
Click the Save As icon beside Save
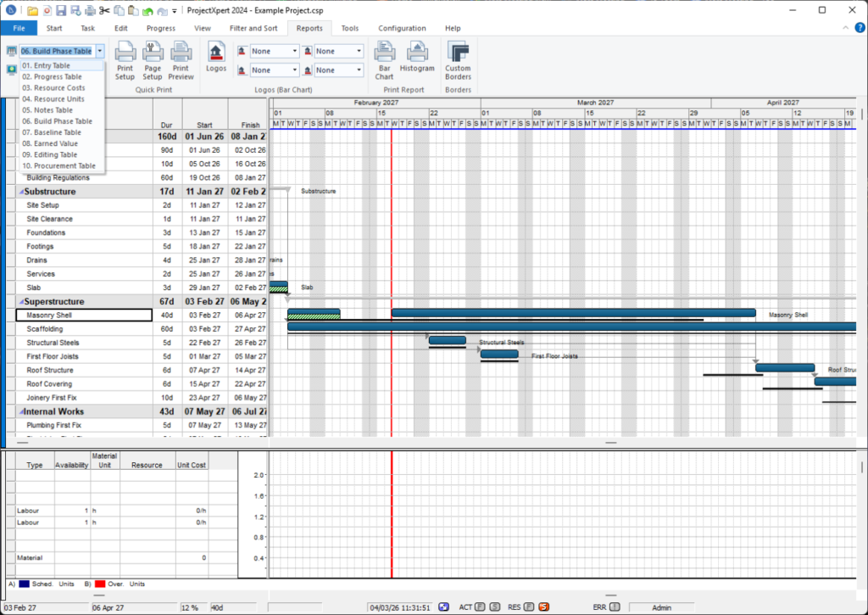pyautogui.click(x=75, y=10)
